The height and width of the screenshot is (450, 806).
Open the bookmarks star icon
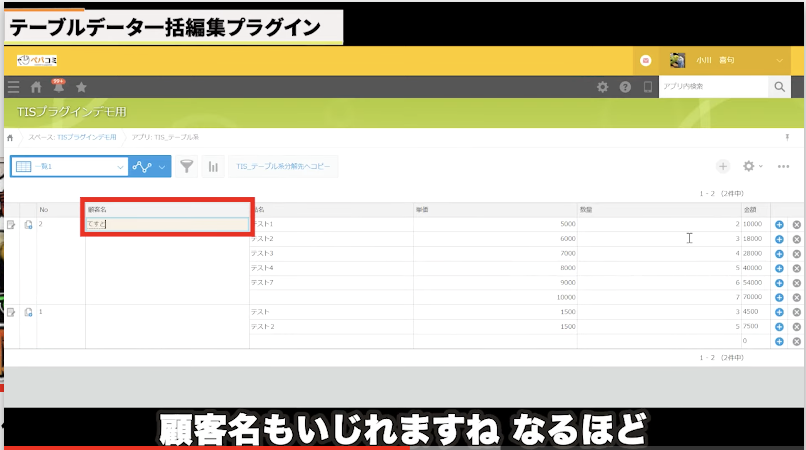point(82,87)
